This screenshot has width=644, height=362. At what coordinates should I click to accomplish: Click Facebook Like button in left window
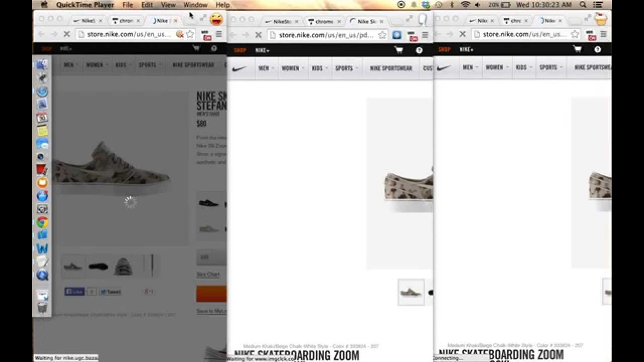click(x=74, y=292)
